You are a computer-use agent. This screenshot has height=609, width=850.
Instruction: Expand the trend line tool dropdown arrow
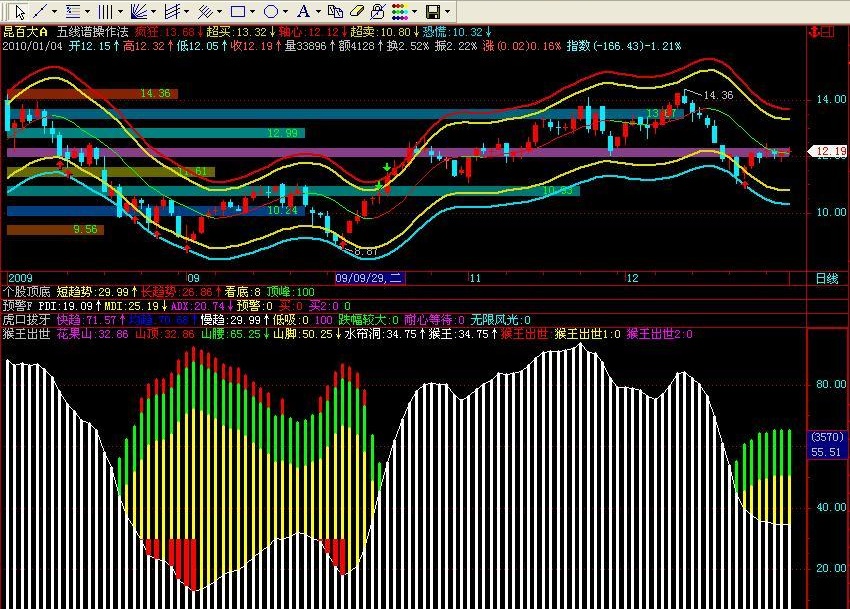(x=54, y=12)
